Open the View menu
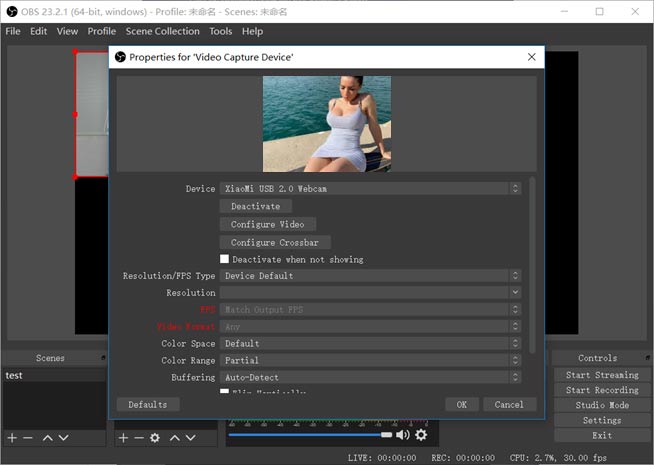This screenshot has width=654, height=465. 67,31
